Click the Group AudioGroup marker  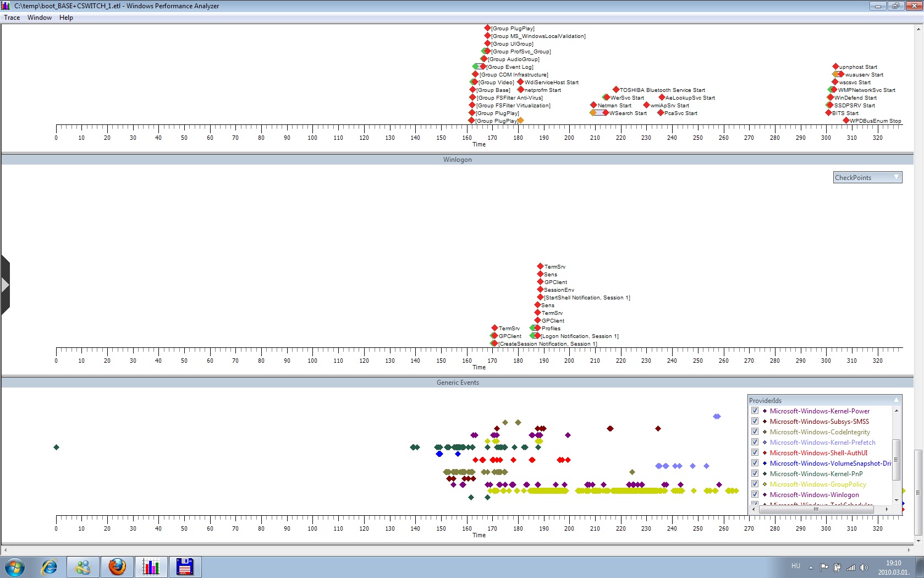484,59
